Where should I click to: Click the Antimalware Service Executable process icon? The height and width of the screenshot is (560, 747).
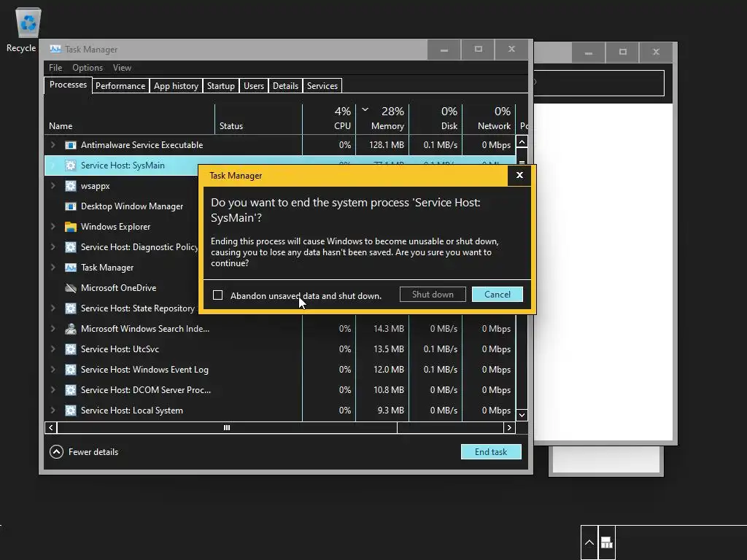(x=71, y=145)
